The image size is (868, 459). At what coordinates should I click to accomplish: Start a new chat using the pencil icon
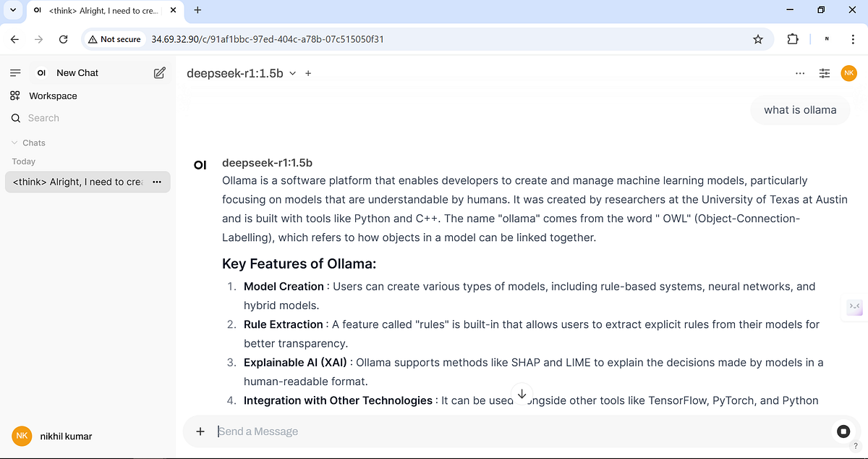158,72
